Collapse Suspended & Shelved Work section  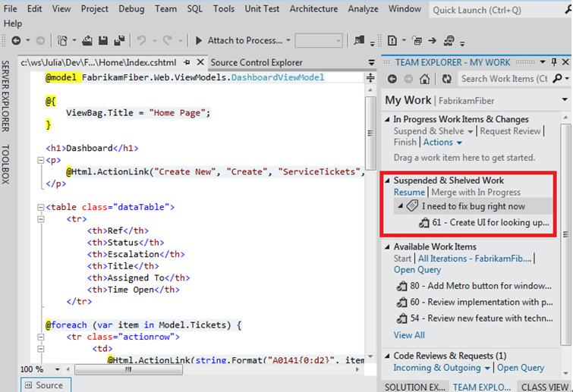click(387, 180)
